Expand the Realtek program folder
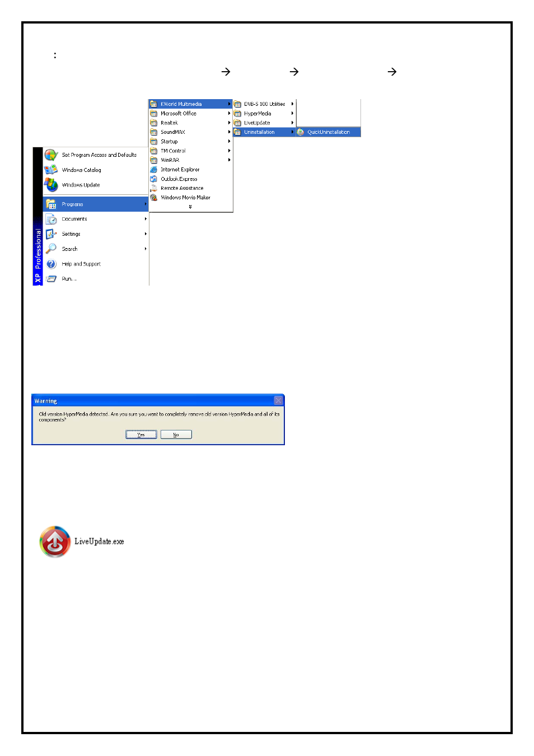Image resolution: width=534 pixels, height=756 pixels. [190, 123]
